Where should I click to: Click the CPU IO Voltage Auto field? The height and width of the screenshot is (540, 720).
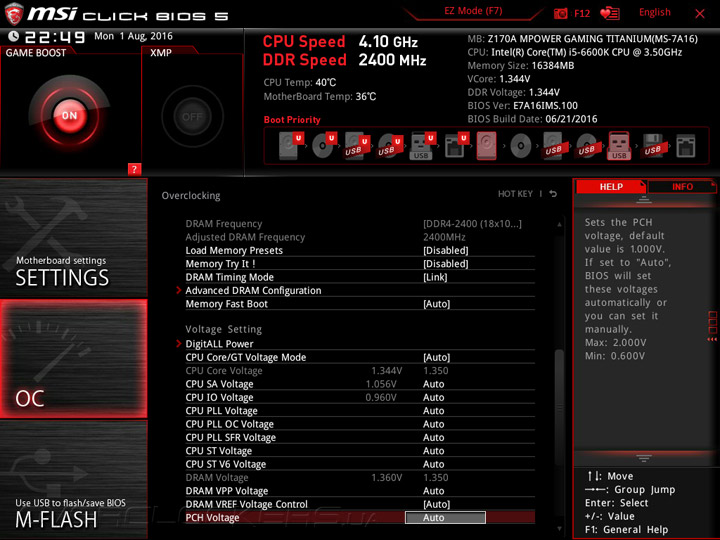433,397
